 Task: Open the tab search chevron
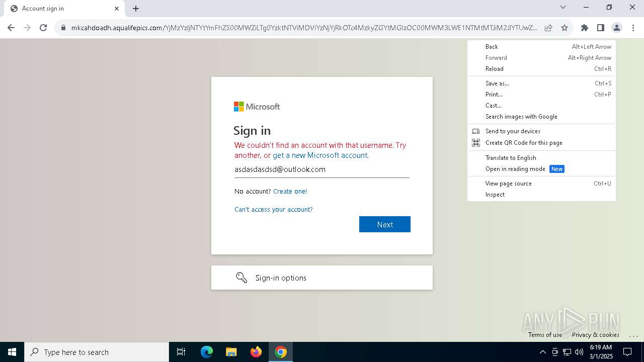[x=563, y=7]
